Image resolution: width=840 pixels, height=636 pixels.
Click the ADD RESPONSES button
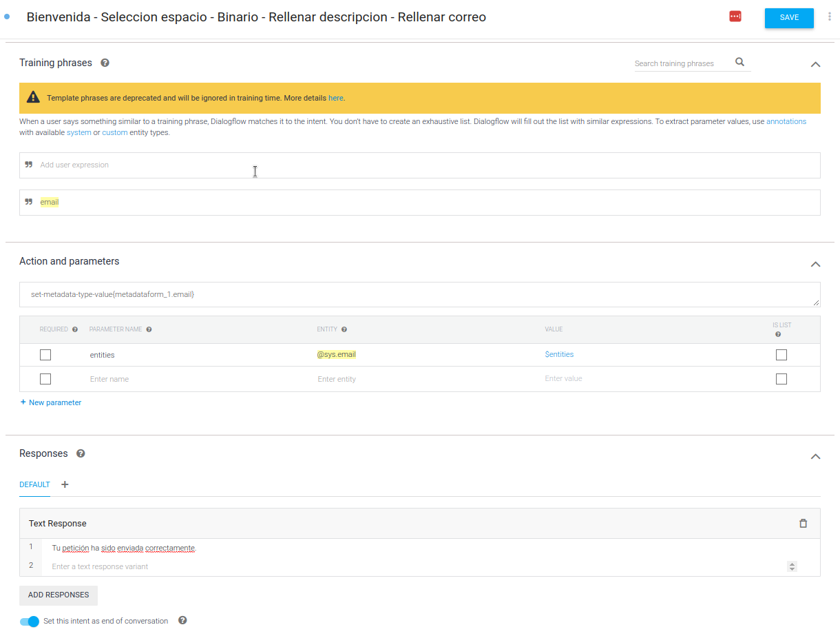[59, 595]
